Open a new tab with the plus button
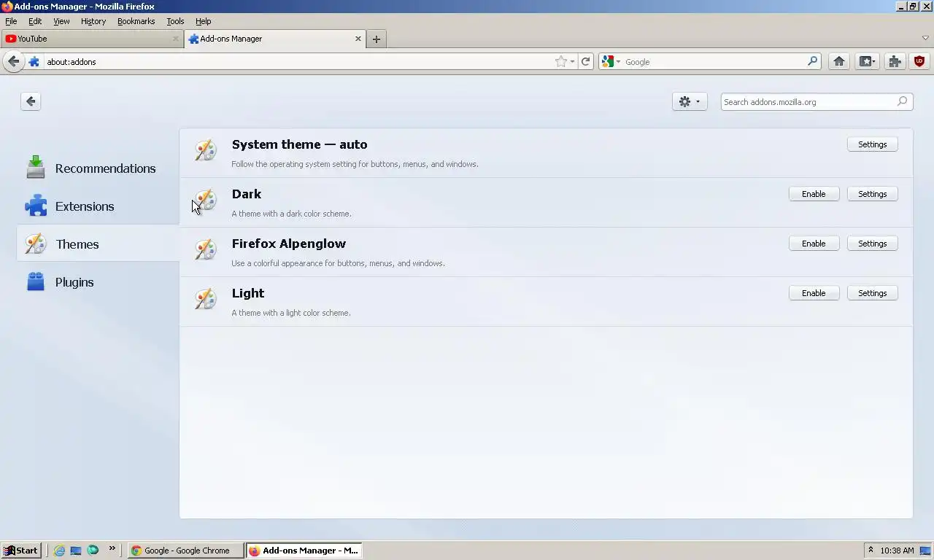This screenshot has height=560, width=934. tap(377, 39)
